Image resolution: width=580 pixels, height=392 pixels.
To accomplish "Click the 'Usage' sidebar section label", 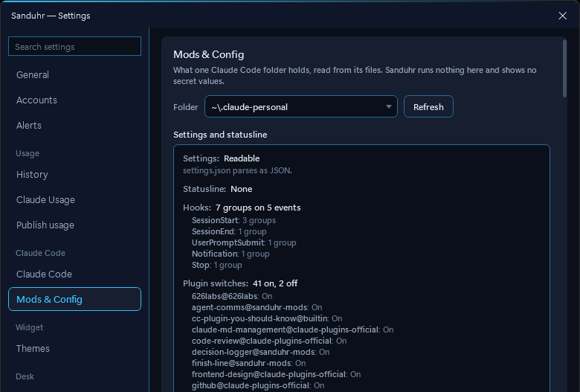I will (x=28, y=153).
